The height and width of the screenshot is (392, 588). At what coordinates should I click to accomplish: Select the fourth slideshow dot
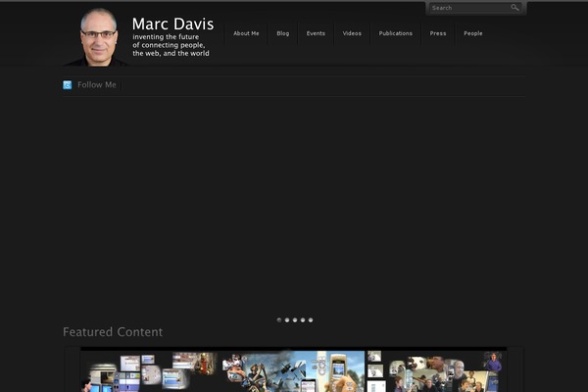303,320
